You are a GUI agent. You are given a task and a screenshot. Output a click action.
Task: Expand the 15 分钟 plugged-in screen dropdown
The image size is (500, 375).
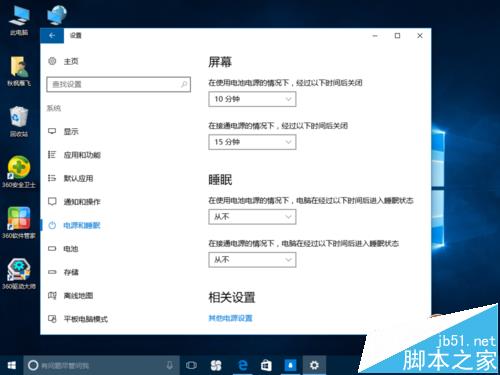tap(252, 142)
